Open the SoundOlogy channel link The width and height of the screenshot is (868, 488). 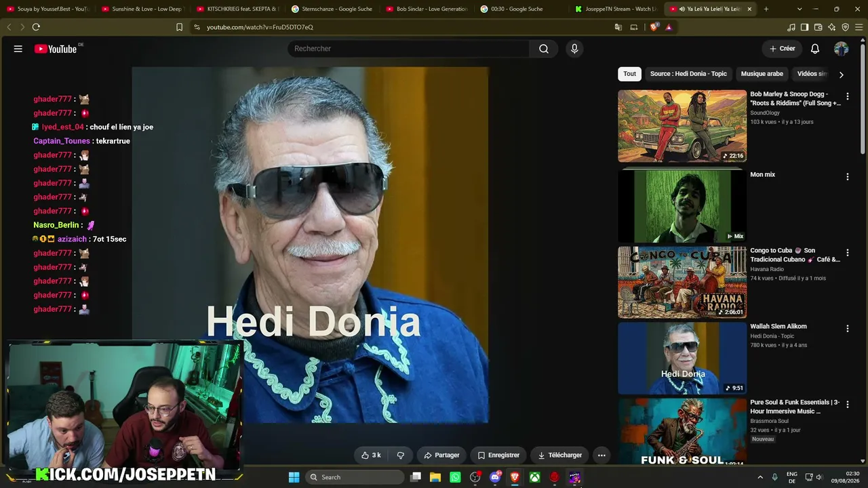(x=765, y=113)
